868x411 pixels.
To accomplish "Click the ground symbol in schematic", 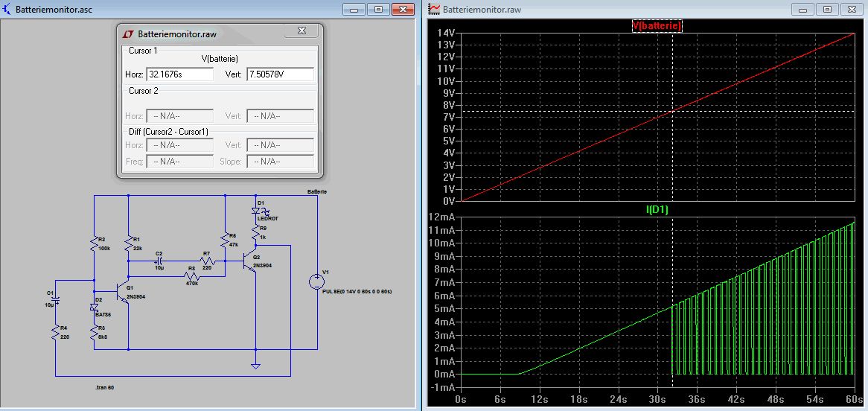I will pos(255,366).
